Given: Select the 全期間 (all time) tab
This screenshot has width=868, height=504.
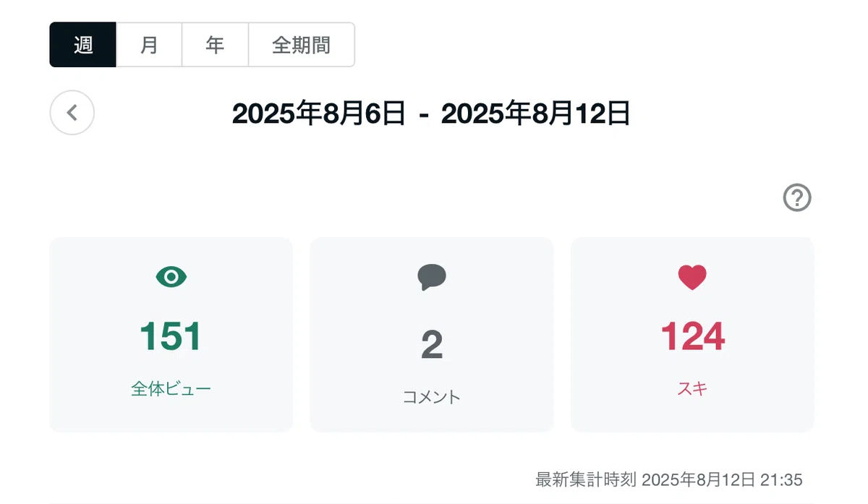Looking at the screenshot, I should point(302,45).
